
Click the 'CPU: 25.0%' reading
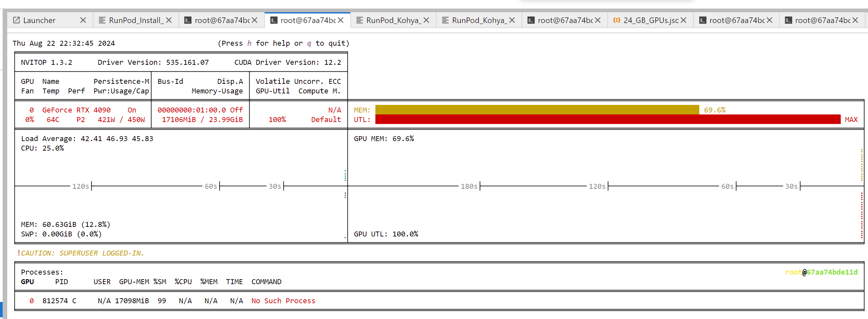42,148
